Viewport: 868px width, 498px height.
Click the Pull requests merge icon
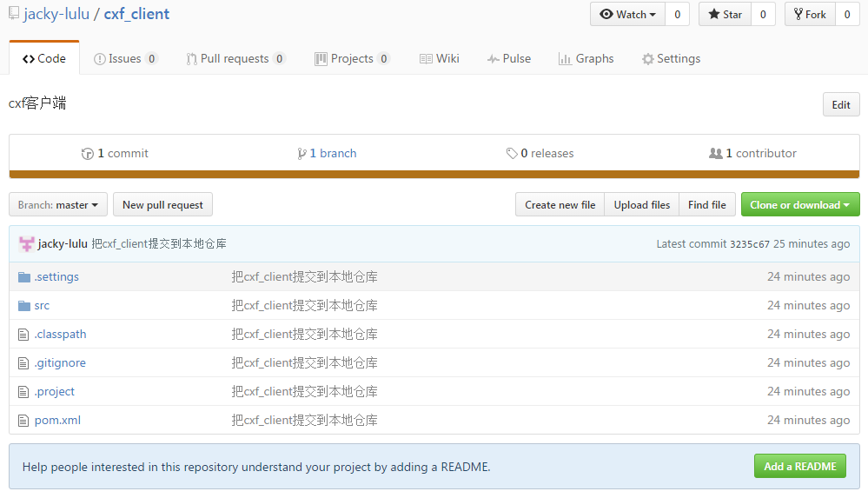point(191,59)
